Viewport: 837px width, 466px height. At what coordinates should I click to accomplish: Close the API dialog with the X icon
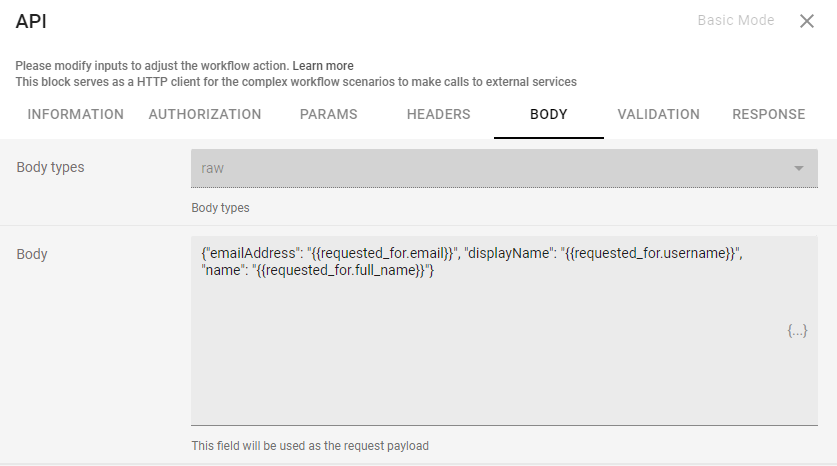(807, 21)
